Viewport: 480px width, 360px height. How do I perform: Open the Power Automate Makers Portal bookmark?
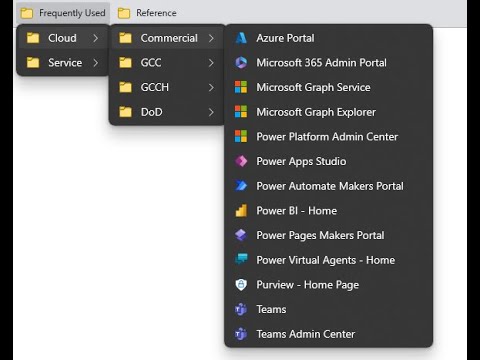click(x=329, y=186)
